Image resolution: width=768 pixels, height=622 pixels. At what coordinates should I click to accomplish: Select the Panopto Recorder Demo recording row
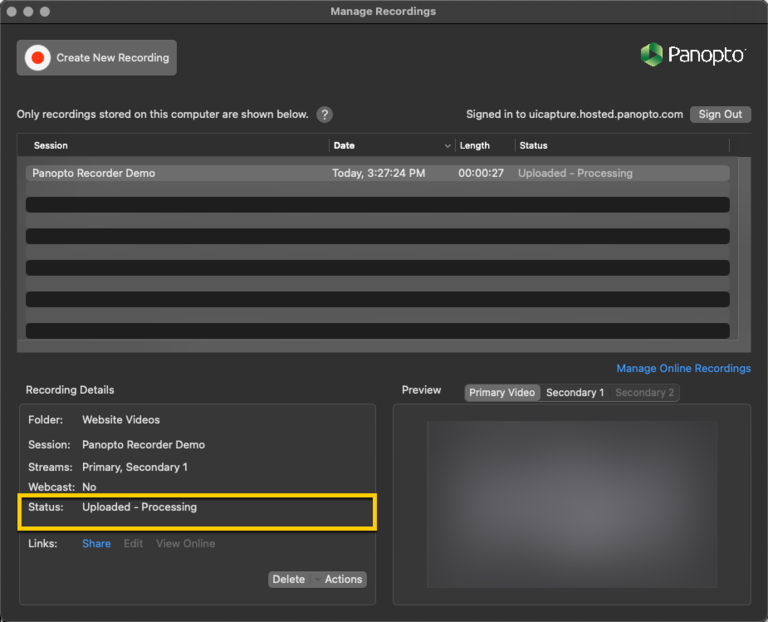pyautogui.click(x=94, y=173)
